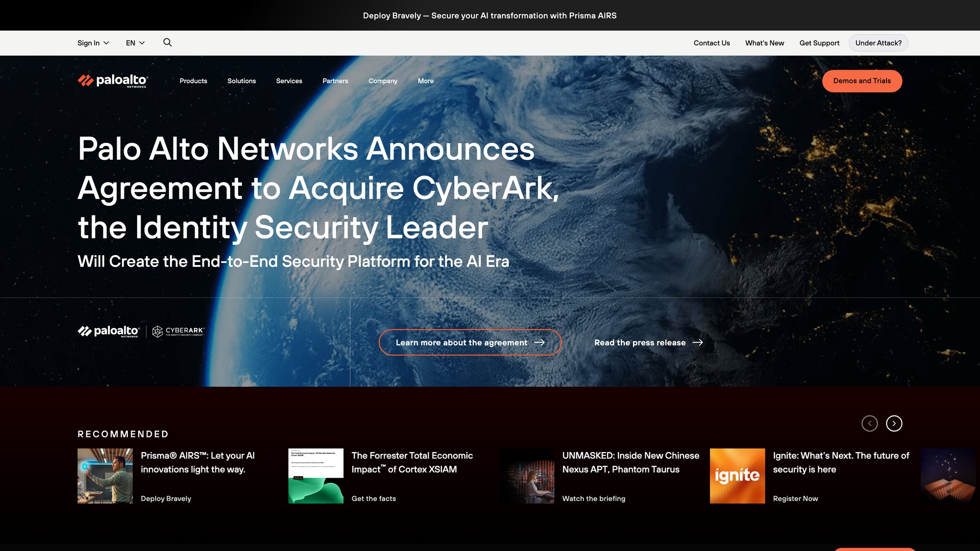Open the Products menu
Image resolution: width=980 pixels, height=551 pixels.
tap(193, 81)
